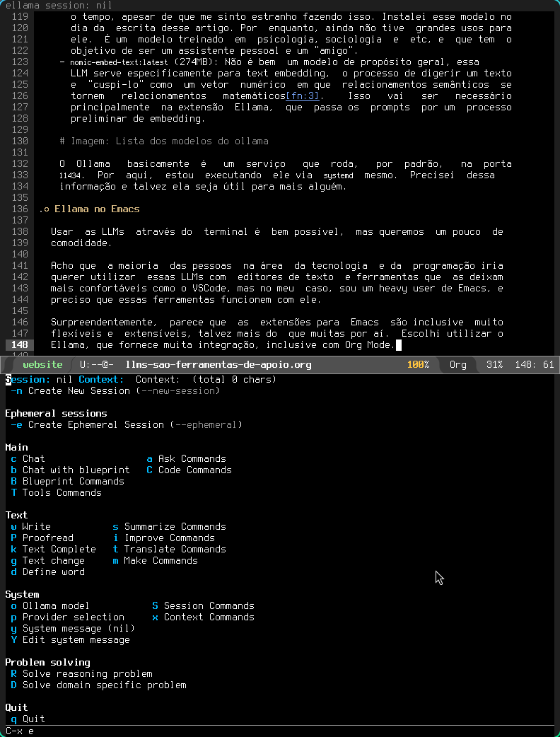Click the Proofread text command
Viewport: 560px width, 737px height.
click(x=47, y=538)
